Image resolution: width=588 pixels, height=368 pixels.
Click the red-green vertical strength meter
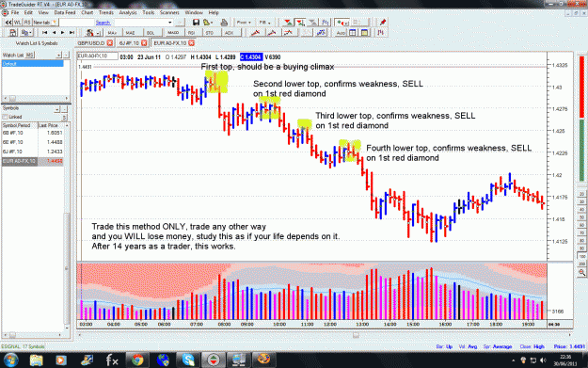581,120
